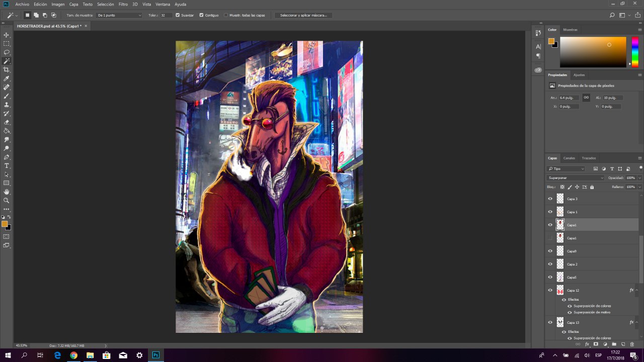
Task: Click Seleccionar y aplicar máscara button
Action: click(303, 15)
